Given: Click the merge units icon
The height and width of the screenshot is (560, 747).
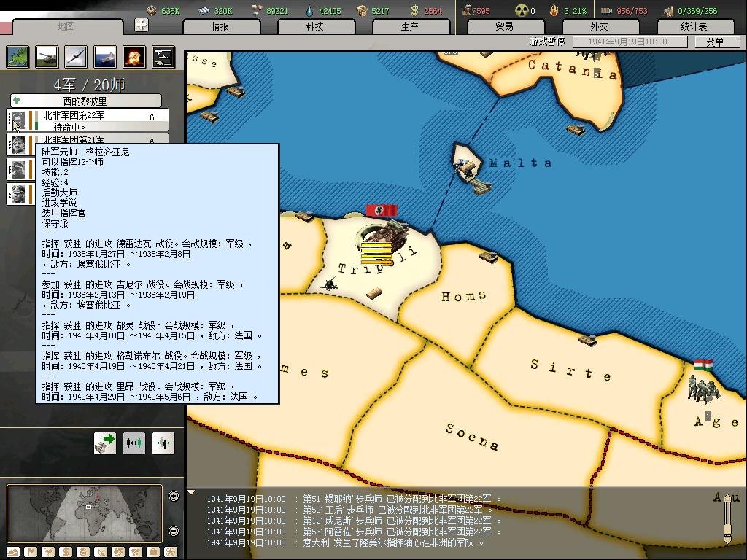Looking at the screenshot, I should coord(163,443).
